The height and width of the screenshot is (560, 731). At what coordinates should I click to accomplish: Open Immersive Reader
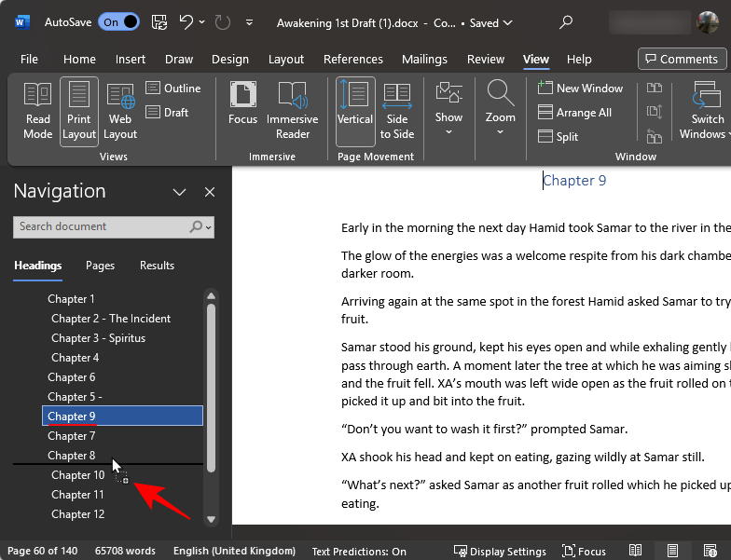point(292,111)
